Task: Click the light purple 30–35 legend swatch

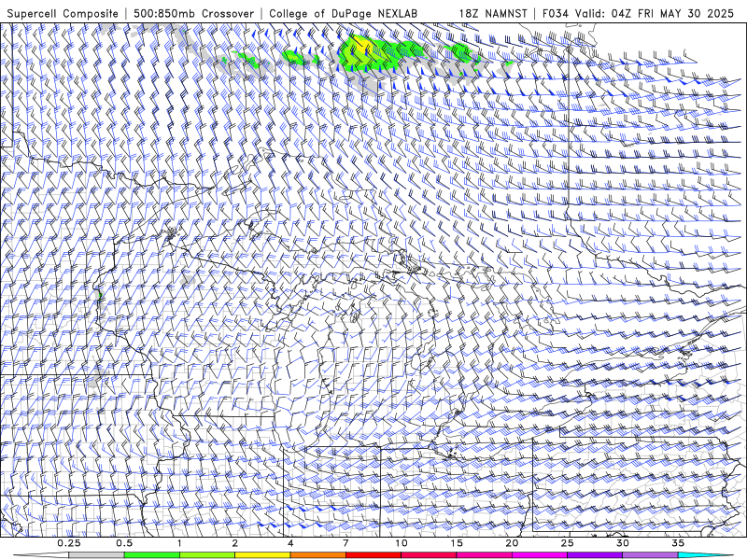Action: (x=650, y=555)
